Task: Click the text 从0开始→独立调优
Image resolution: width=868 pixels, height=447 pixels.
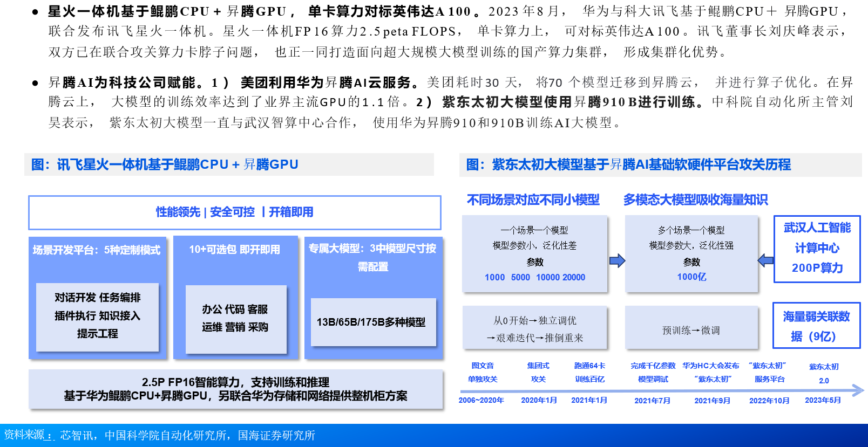Action: click(535, 320)
